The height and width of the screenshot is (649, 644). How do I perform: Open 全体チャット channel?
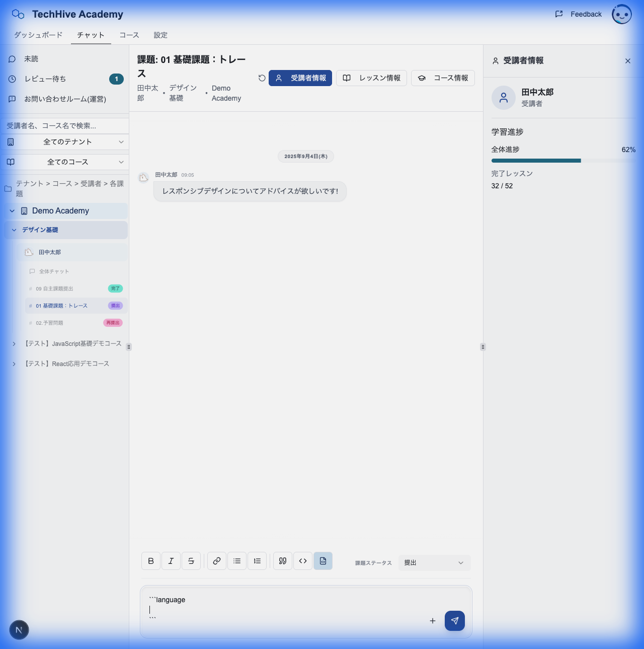coord(76,271)
